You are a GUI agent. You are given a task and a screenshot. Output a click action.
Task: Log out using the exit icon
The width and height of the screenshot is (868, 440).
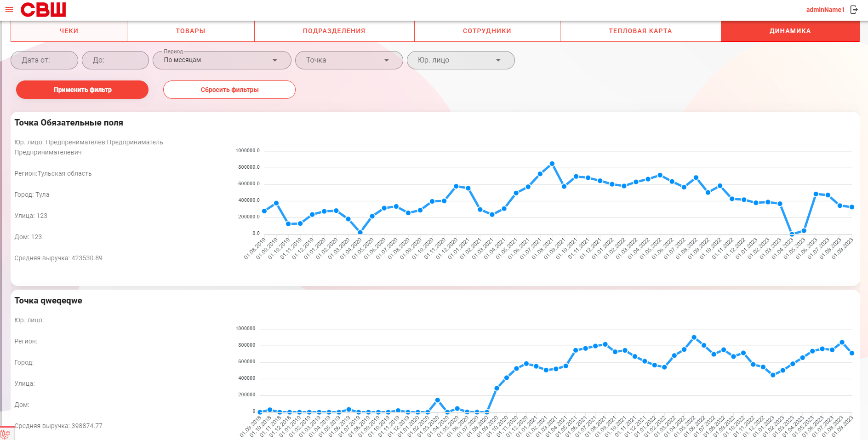pos(854,10)
